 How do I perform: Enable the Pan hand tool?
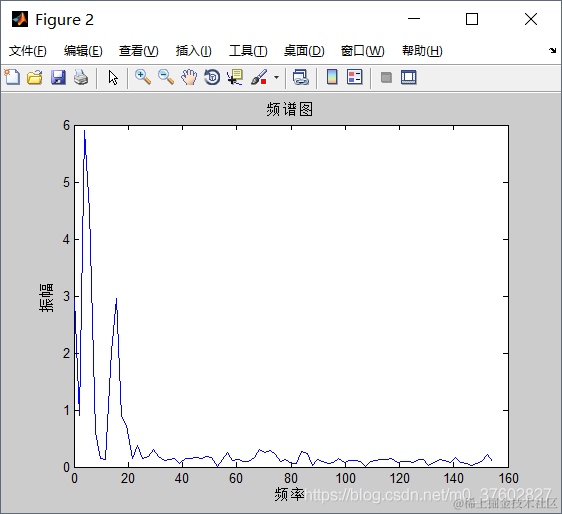[x=189, y=77]
